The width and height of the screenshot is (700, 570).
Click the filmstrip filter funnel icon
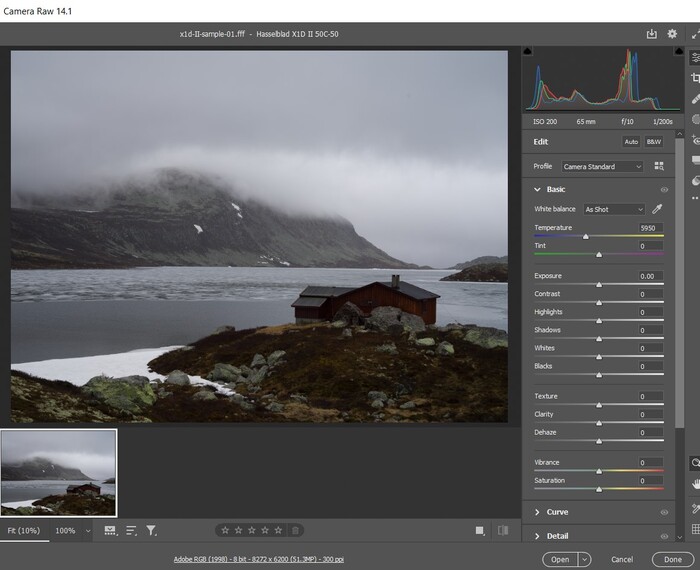(x=151, y=530)
